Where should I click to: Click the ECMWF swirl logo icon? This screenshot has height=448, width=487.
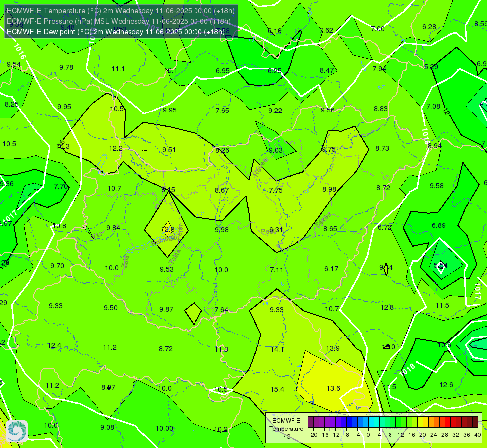point(17,431)
